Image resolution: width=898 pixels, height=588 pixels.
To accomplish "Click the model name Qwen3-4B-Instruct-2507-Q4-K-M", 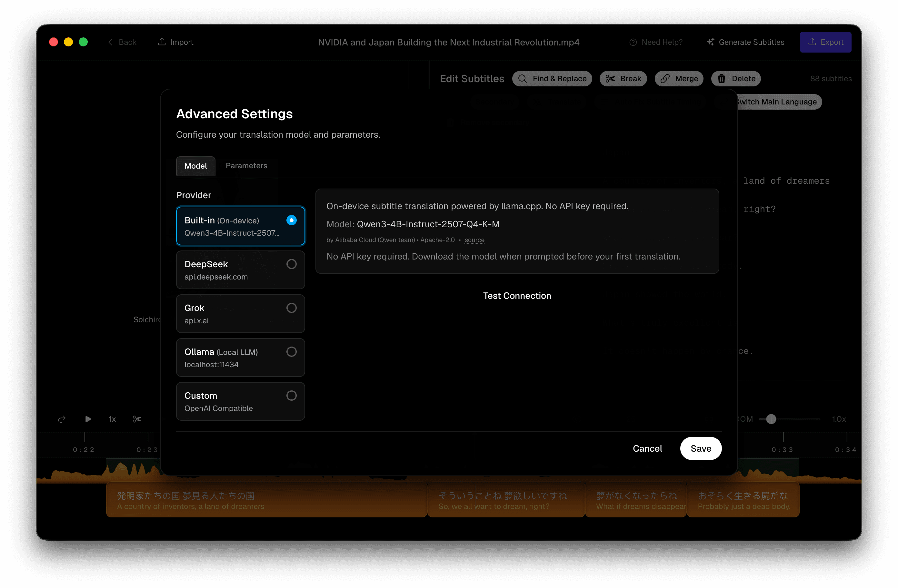I will pos(428,224).
